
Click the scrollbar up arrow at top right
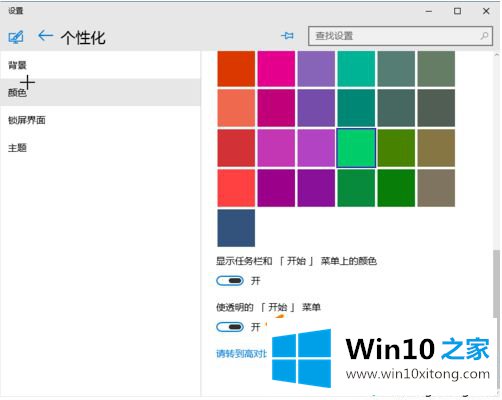497,55
